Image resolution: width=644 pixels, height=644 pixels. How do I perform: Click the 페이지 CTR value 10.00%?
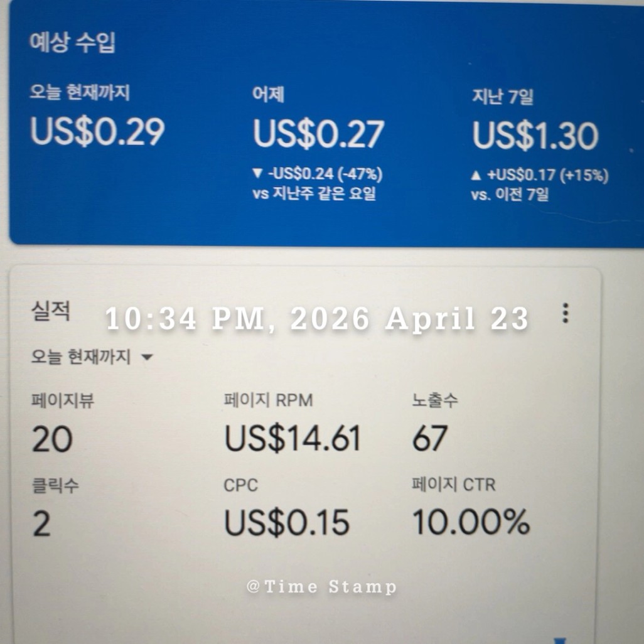(471, 522)
